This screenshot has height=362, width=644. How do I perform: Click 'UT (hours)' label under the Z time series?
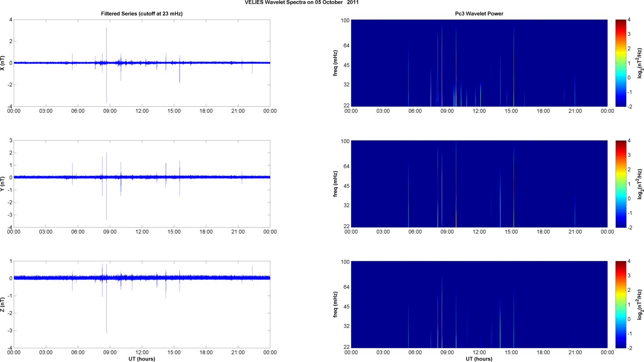click(x=142, y=359)
